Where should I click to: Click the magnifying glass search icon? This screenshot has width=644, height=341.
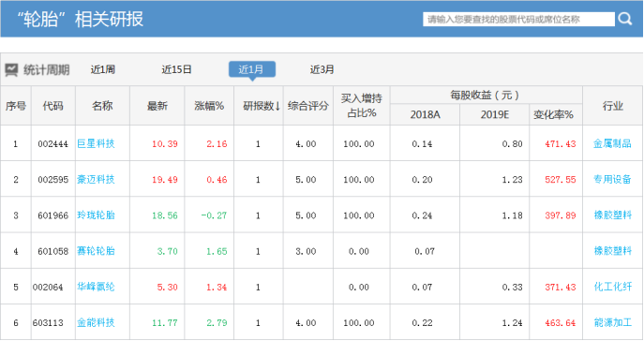click(x=624, y=19)
